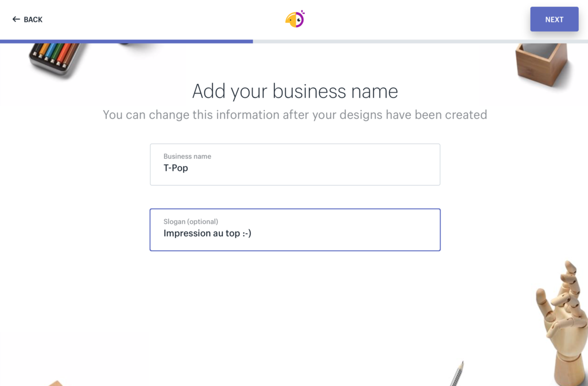
Task: Click the unfilled gray portion of progress bar
Action: (x=419, y=41)
